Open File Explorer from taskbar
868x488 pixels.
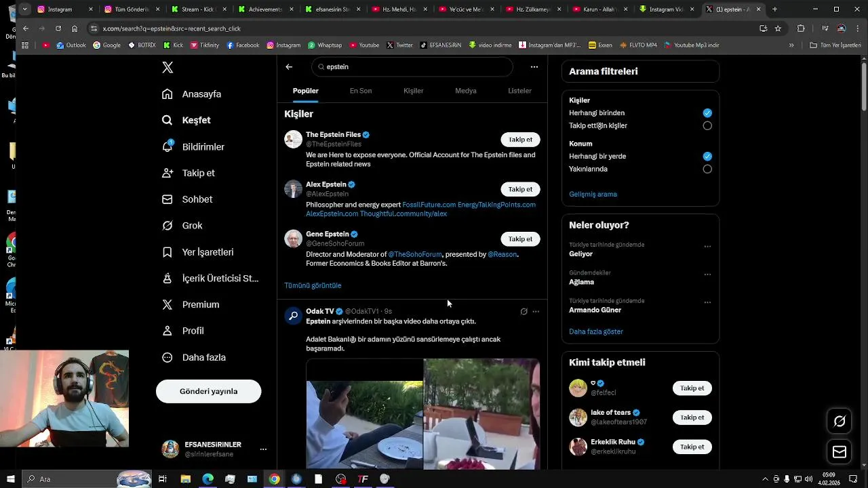pos(185,479)
